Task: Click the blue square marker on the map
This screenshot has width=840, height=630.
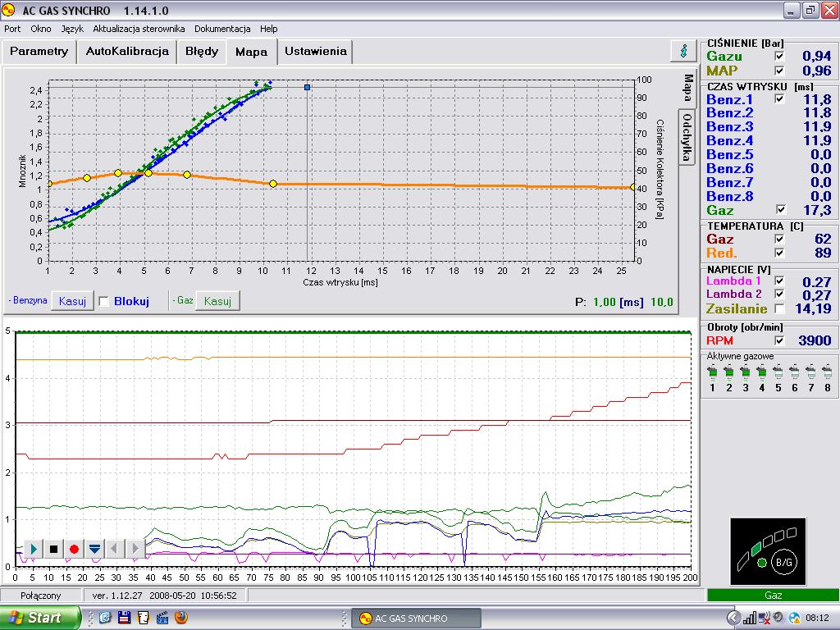Action: click(x=308, y=86)
